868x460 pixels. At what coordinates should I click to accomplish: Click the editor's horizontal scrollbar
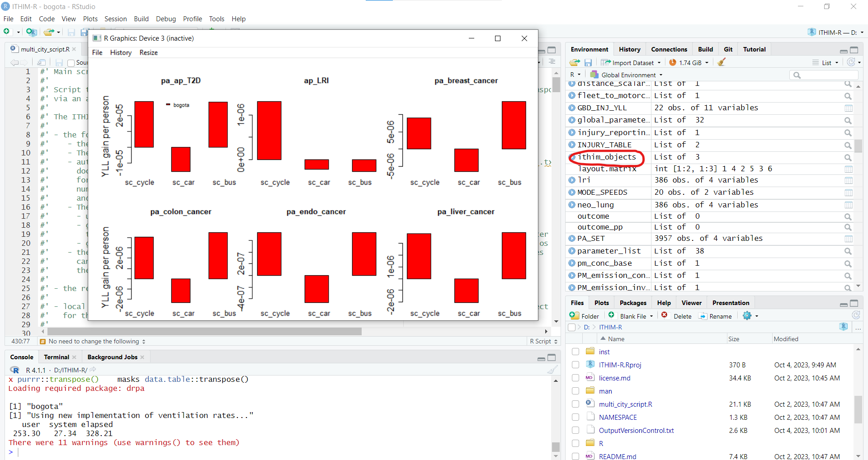pyautogui.click(x=204, y=332)
